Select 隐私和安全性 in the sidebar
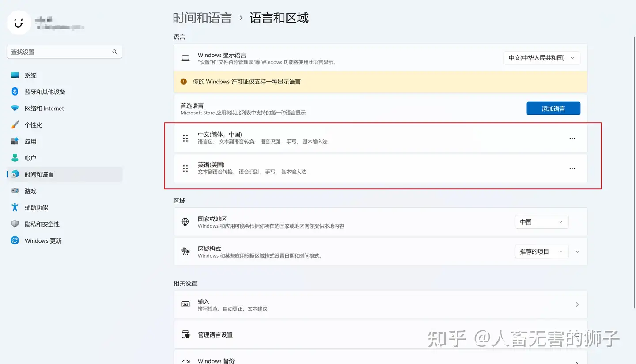 click(64, 224)
